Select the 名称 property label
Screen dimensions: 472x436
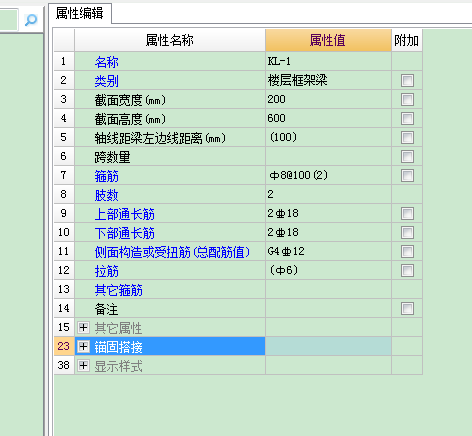pyautogui.click(x=107, y=62)
